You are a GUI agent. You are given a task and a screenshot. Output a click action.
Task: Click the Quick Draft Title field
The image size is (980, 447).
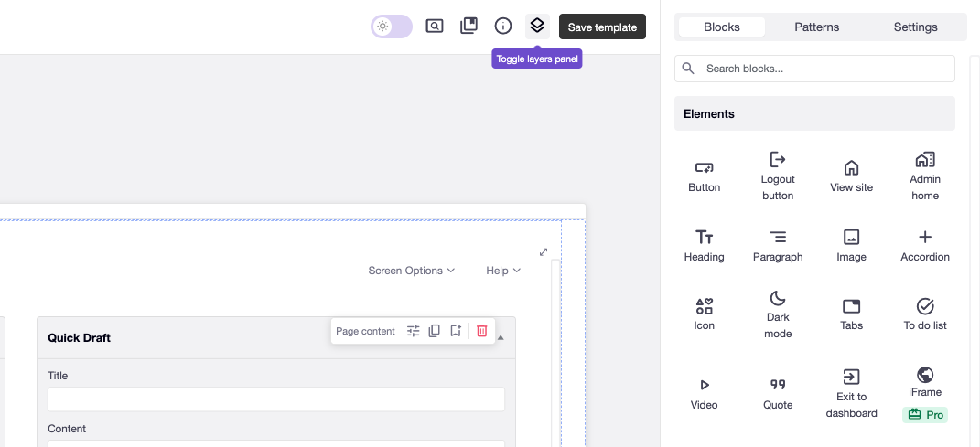[276, 399]
